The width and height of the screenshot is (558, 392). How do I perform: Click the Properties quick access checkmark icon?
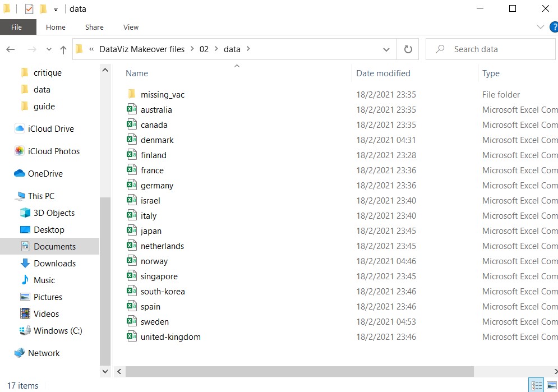(x=29, y=9)
